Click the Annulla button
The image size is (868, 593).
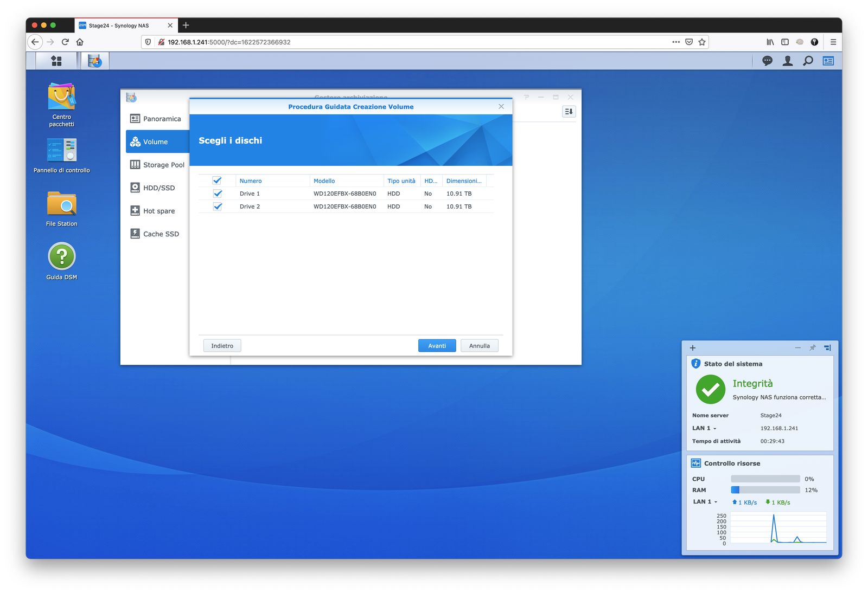click(480, 346)
